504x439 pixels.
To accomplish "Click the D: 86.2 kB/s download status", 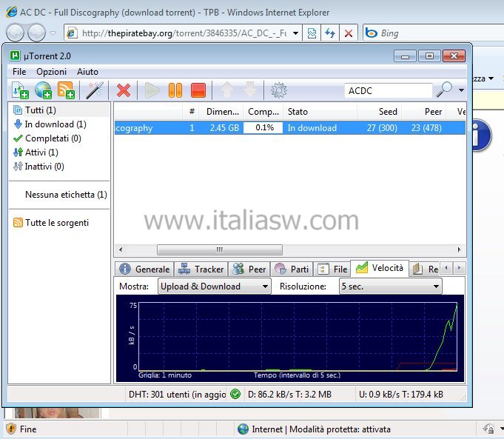I will click(289, 395).
